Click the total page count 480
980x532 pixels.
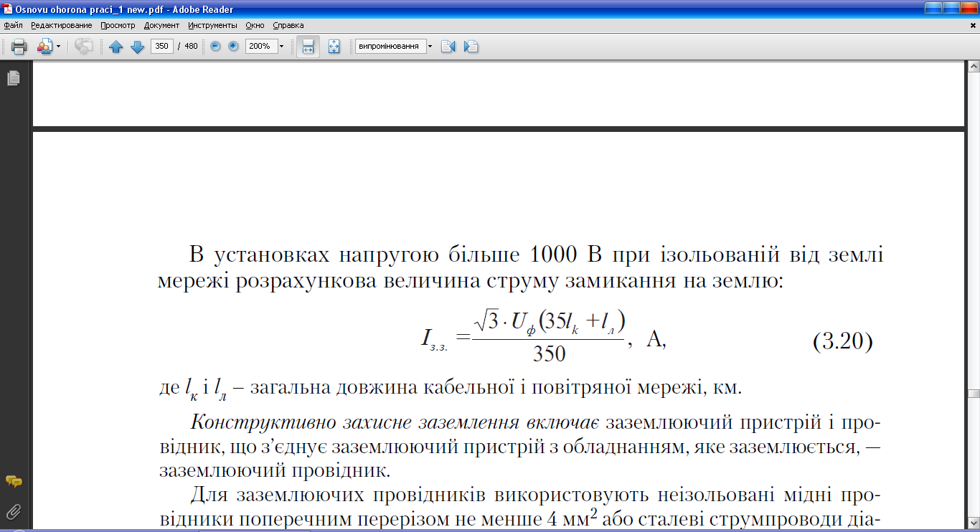click(x=191, y=47)
